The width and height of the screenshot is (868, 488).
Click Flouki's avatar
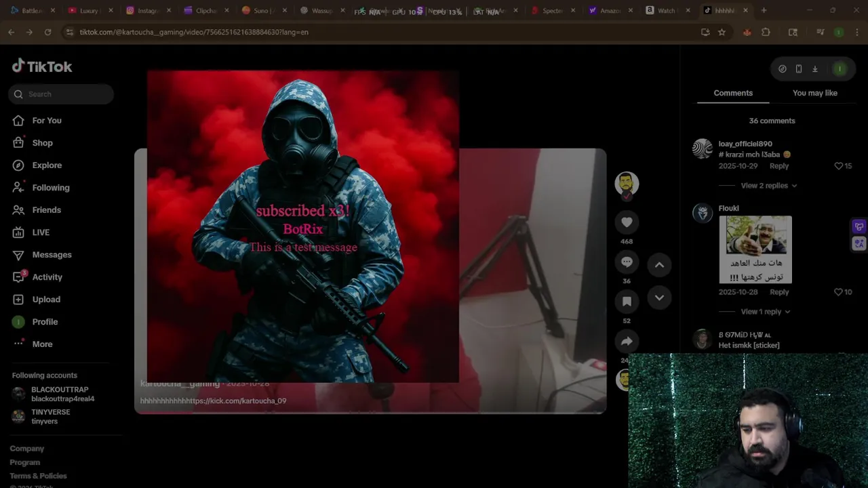tap(703, 213)
